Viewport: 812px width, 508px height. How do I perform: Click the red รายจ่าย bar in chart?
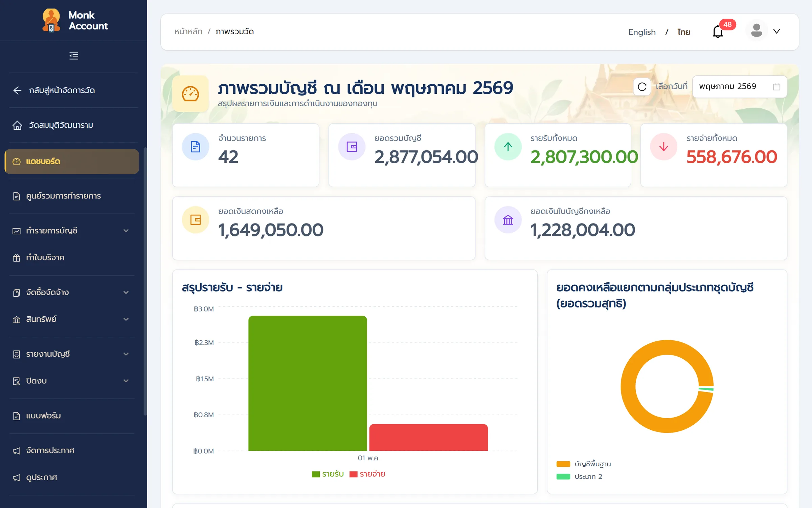(429, 438)
